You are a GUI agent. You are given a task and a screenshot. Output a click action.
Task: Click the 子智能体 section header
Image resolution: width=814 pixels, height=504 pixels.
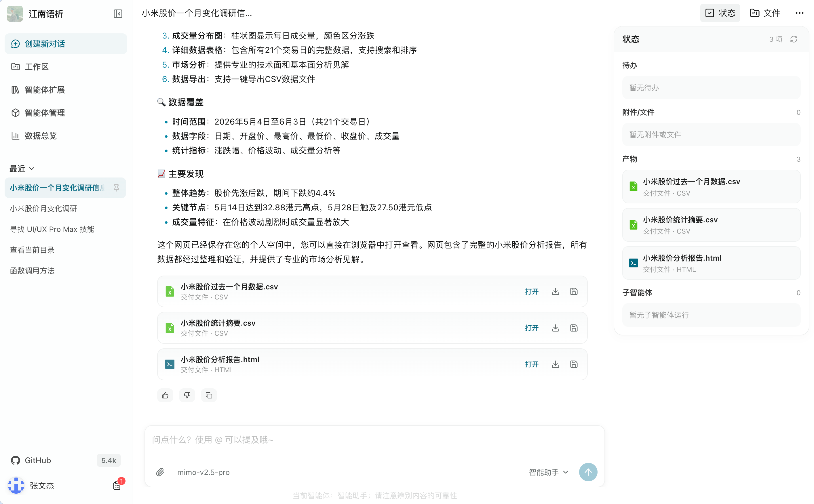click(x=637, y=293)
